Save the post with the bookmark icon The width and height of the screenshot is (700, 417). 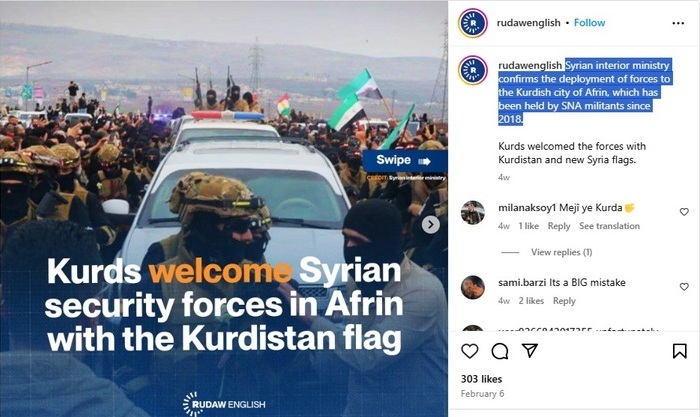679,351
